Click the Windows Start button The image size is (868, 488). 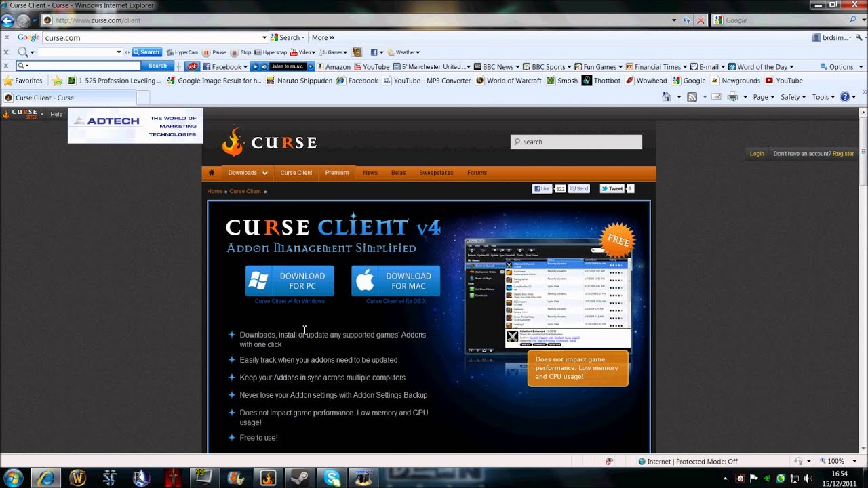pos(13,478)
